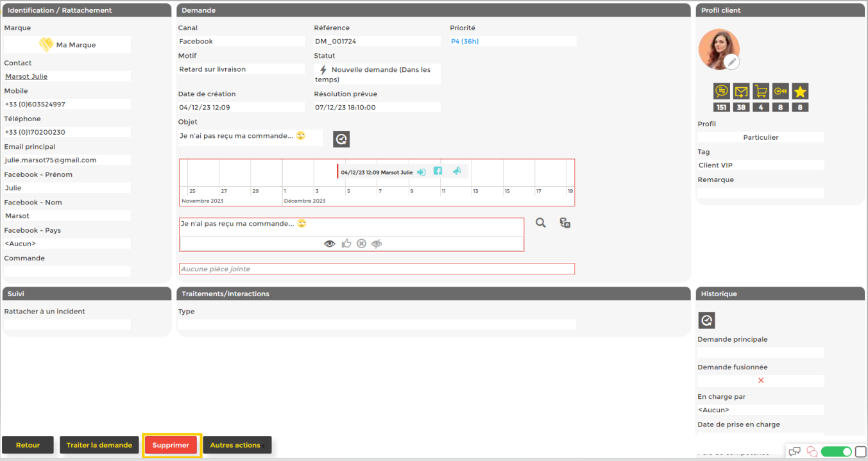Click the 04/12/23 Marsot Julie timeline event
This screenshot has width=868, height=461.
(x=377, y=172)
